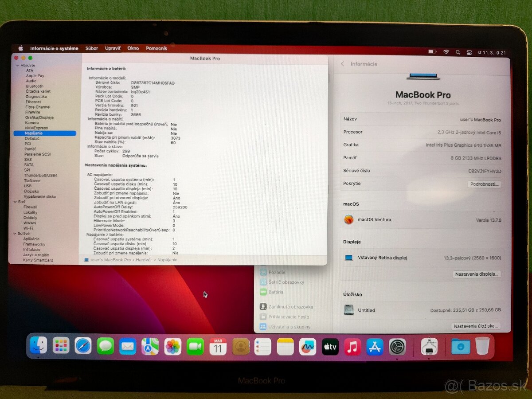Viewport: 532px width, 399px height.
Task: Click the Podrobnosti... button
Action: click(x=484, y=184)
